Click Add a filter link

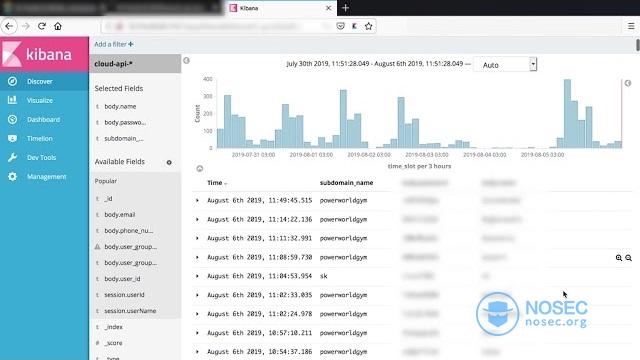pos(114,44)
